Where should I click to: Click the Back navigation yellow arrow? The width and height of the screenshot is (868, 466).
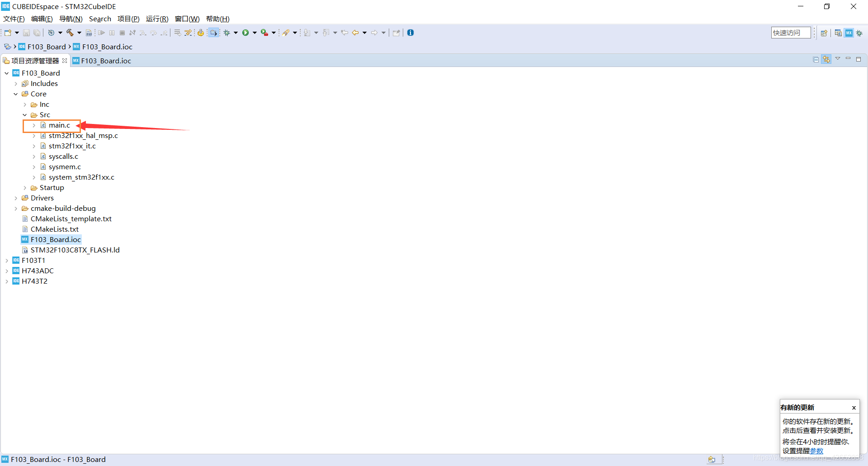pos(355,33)
